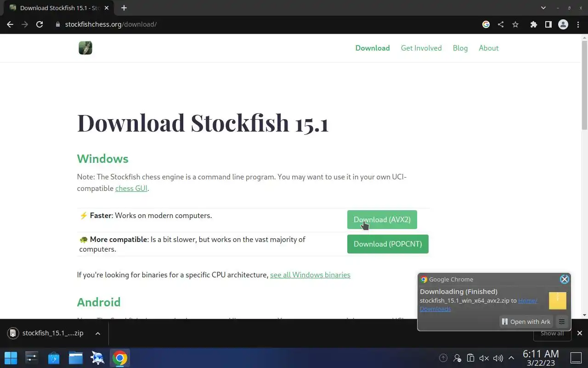The height and width of the screenshot is (368, 588).
Task: Select the Download Stockfish 15.1 browser tab
Action: pyautogui.click(x=60, y=8)
